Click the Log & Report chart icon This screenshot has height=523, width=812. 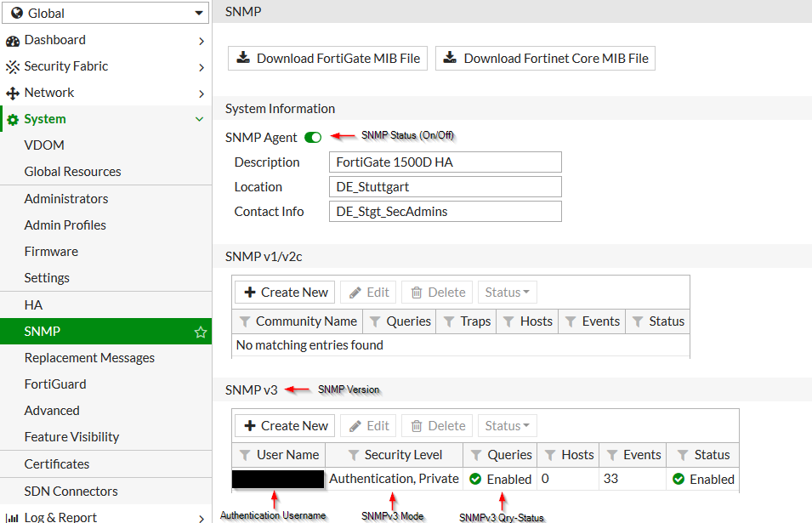pyautogui.click(x=12, y=517)
